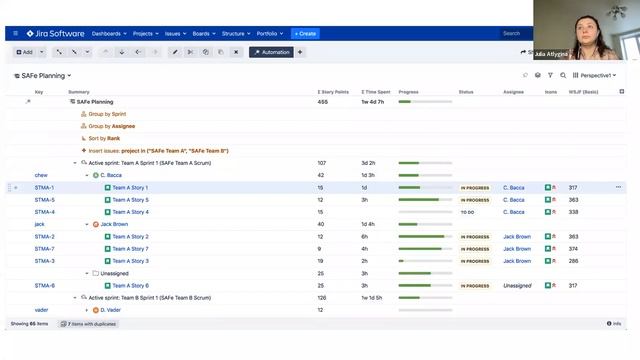Click the pin icon near Perspective1
The width and height of the screenshot is (640, 360).
click(x=525, y=76)
